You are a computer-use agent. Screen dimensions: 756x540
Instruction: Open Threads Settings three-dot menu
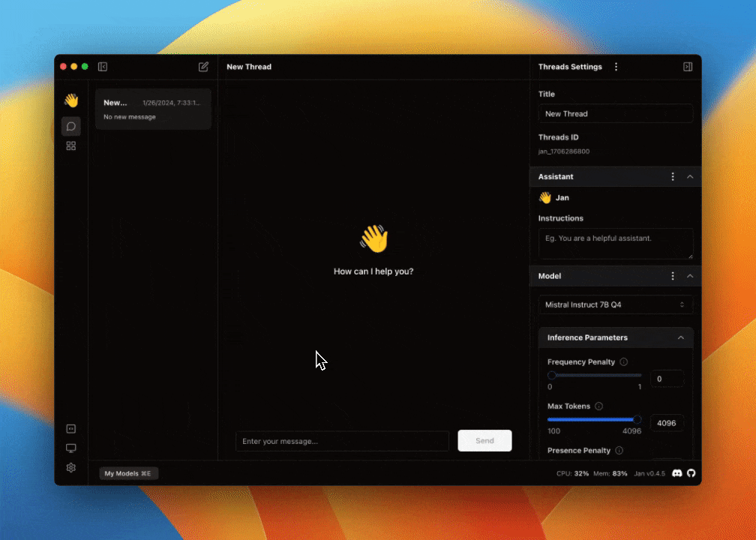coord(616,67)
